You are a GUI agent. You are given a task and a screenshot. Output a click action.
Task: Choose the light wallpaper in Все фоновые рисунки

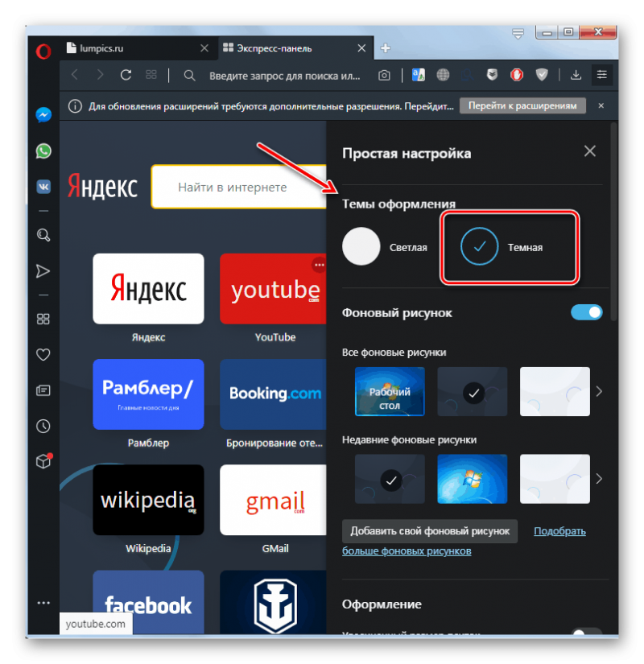[555, 392]
